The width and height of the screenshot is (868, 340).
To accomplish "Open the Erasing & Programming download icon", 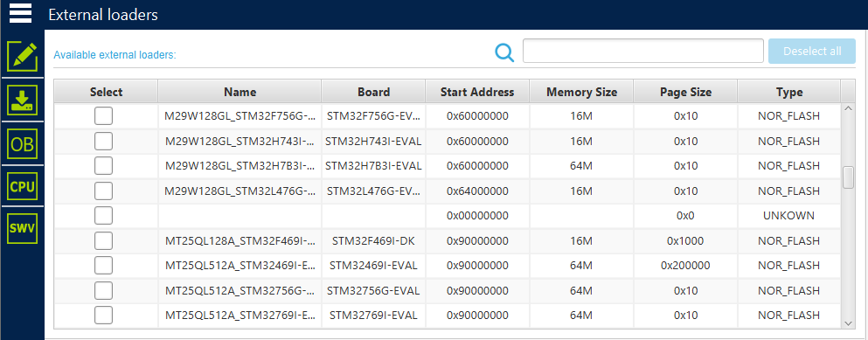I will pyautogui.click(x=22, y=101).
